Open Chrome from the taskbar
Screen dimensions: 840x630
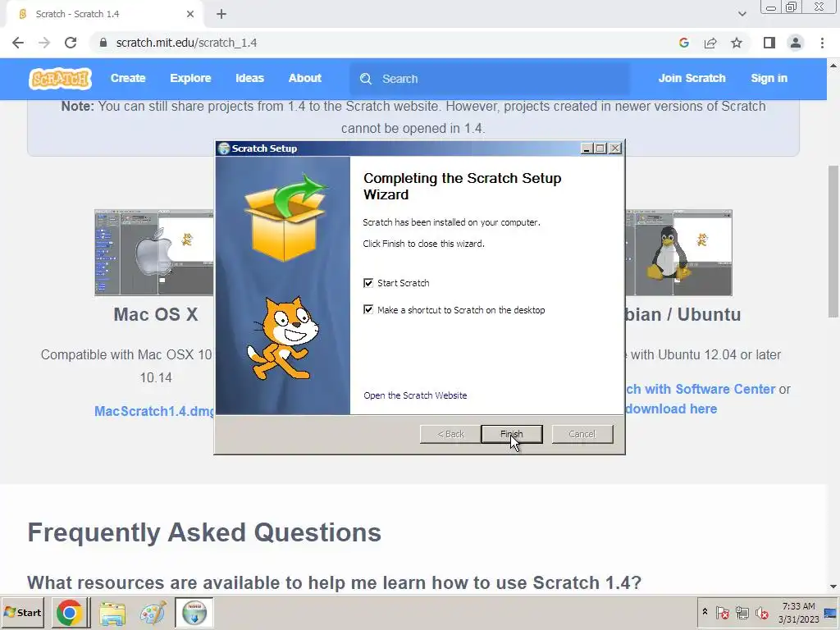tap(69, 613)
